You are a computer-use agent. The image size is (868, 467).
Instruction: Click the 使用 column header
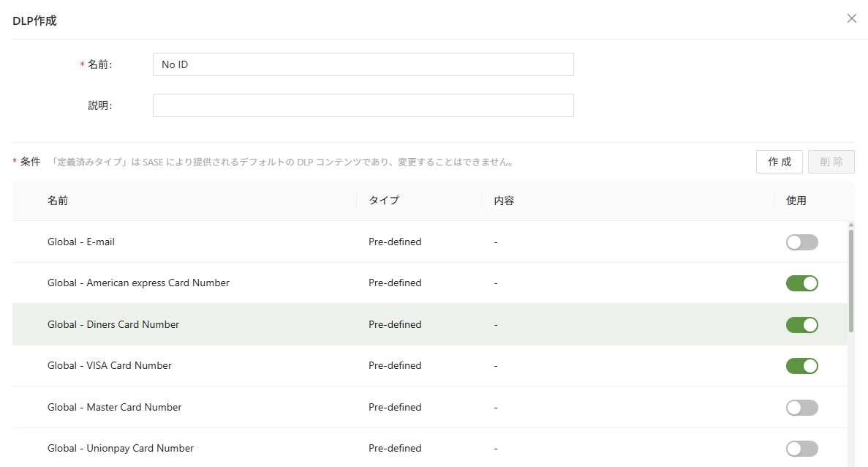point(796,200)
